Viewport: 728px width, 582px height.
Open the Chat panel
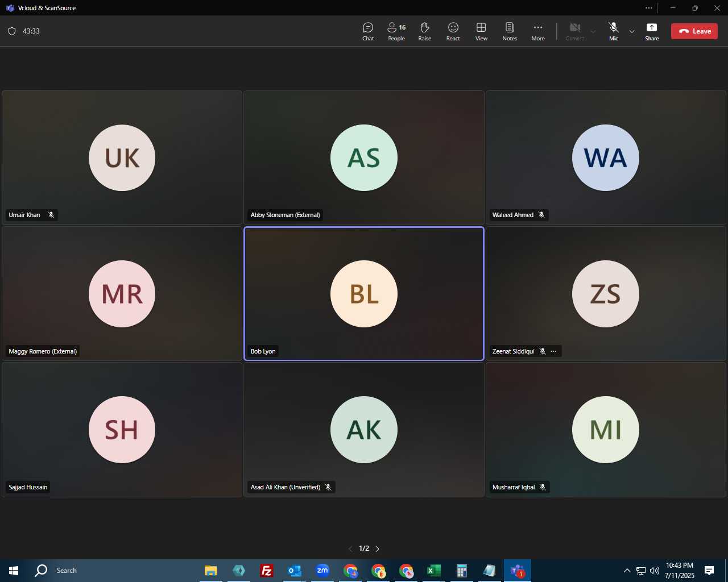(368, 31)
